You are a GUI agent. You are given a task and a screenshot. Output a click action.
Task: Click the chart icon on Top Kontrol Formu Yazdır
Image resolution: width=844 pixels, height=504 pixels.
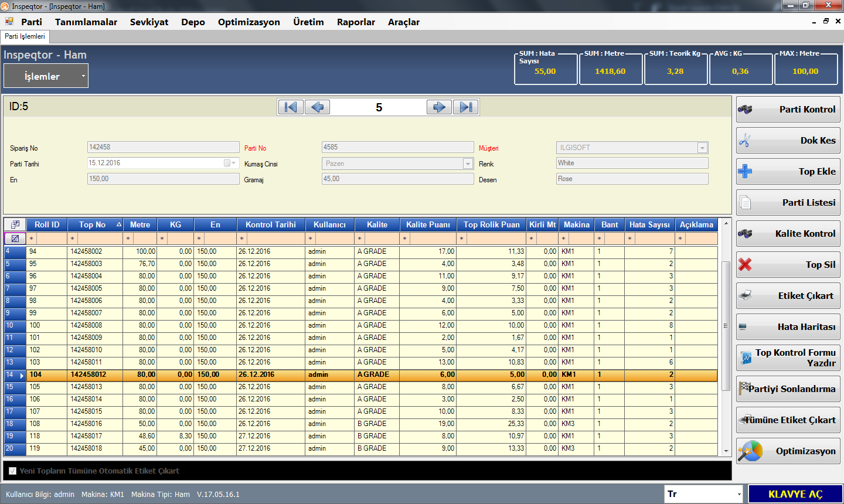tap(746, 357)
